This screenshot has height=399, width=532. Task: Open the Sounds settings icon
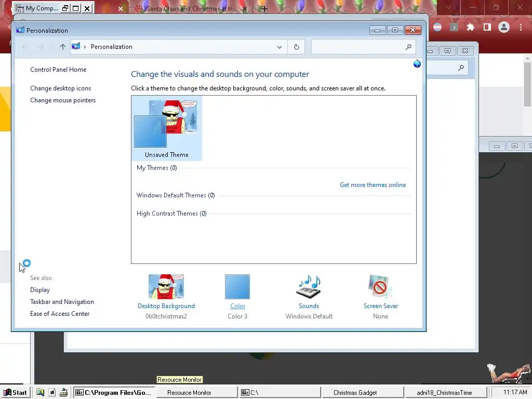[309, 286]
